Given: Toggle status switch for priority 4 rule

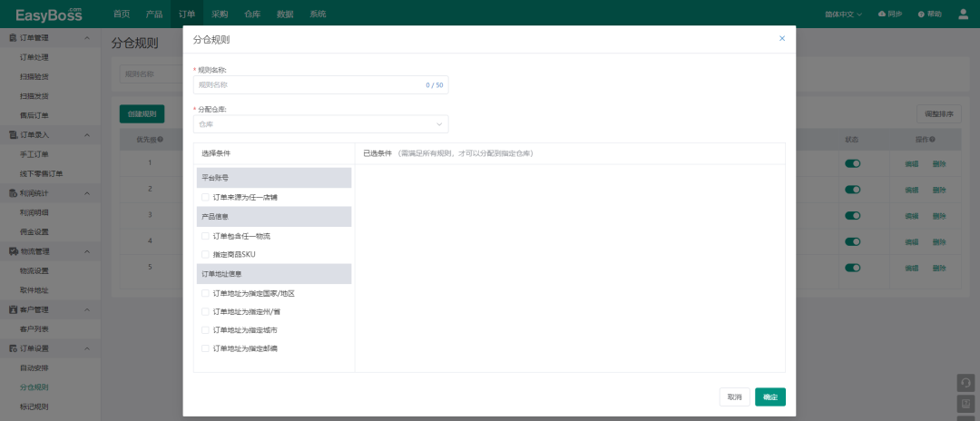Looking at the screenshot, I should [852, 241].
